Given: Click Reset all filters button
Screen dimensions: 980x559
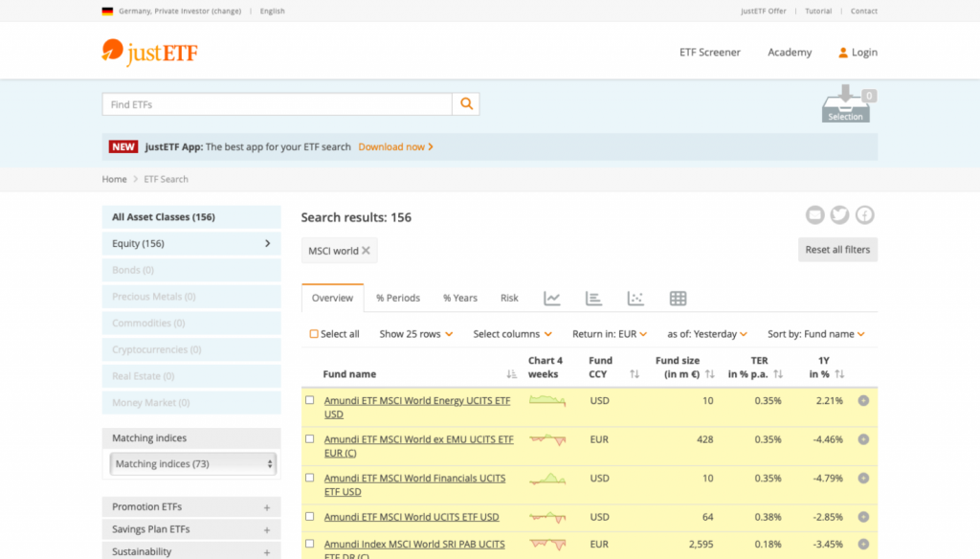Looking at the screenshot, I should pos(837,250).
